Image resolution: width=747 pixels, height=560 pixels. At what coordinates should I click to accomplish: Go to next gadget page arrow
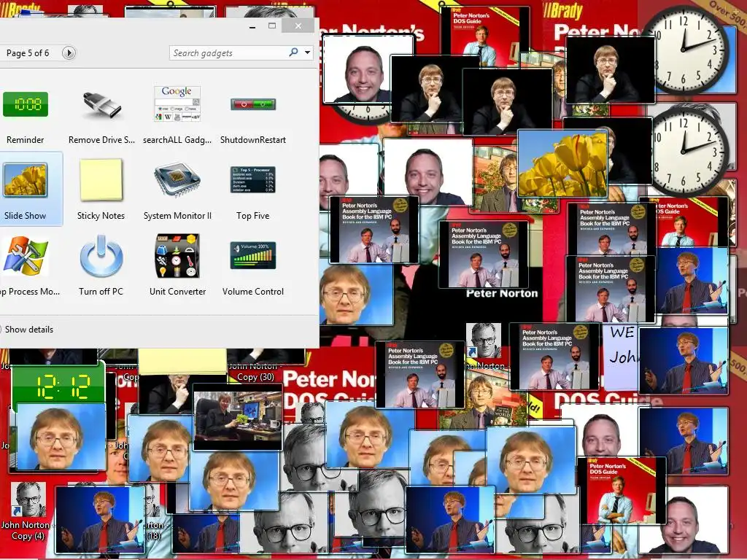[x=69, y=52]
